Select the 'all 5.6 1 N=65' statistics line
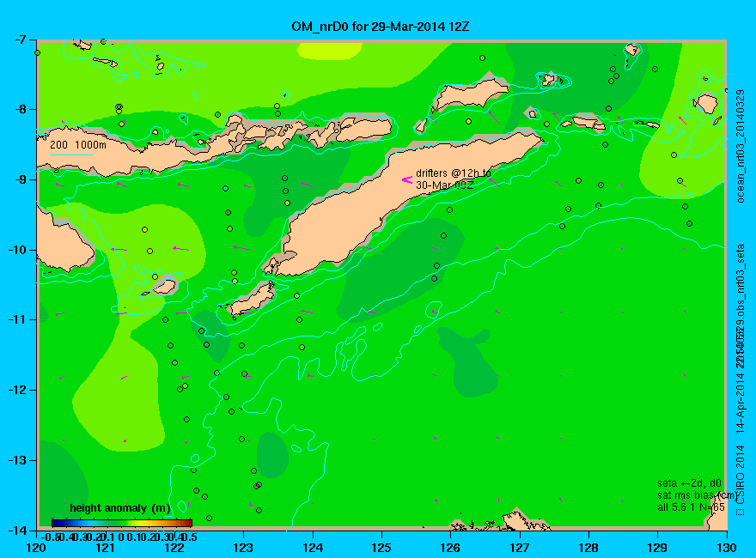 click(x=691, y=507)
